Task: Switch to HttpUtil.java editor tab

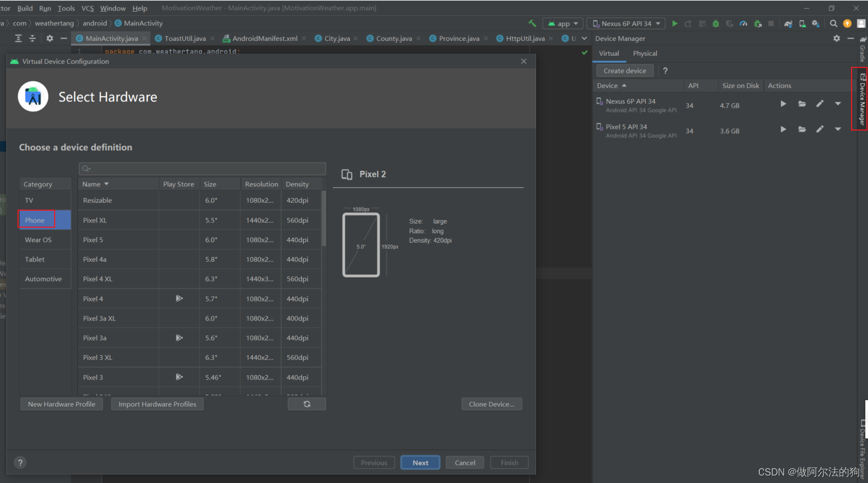Action: click(525, 38)
